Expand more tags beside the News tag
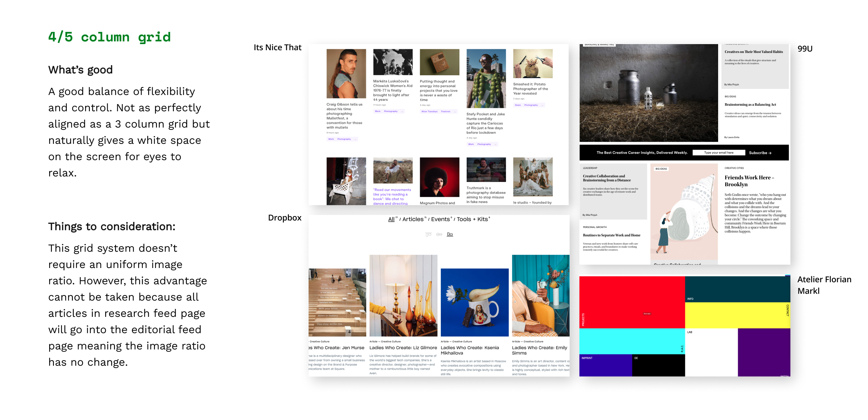The image size is (868, 420). click(x=542, y=105)
